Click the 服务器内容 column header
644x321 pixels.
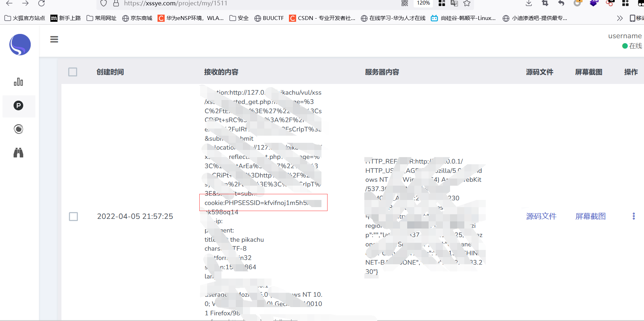tap(382, 72)
